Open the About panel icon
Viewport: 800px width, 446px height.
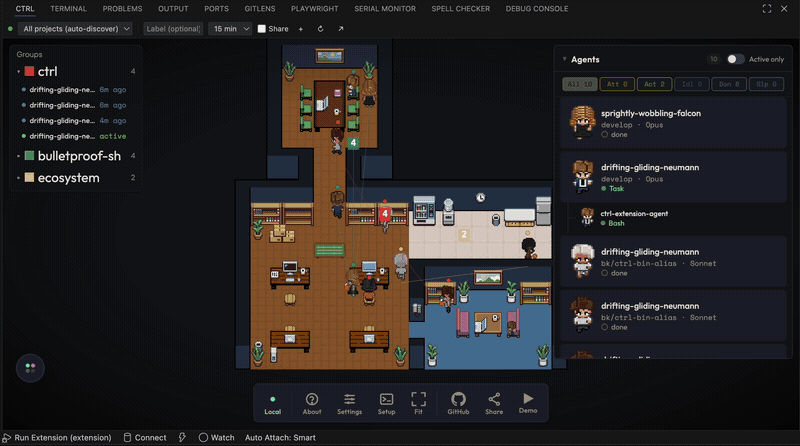[x=312, y=403]
